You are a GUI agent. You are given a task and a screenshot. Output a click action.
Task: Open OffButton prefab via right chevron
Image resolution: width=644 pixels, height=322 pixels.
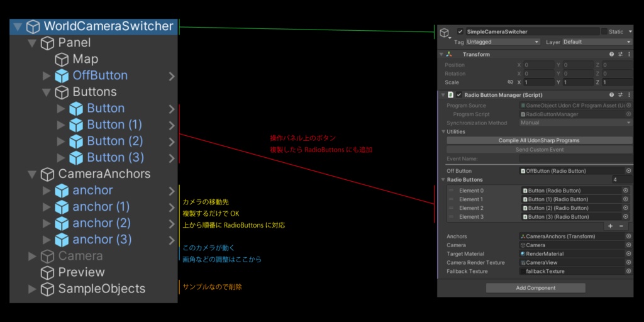(172, 76)
